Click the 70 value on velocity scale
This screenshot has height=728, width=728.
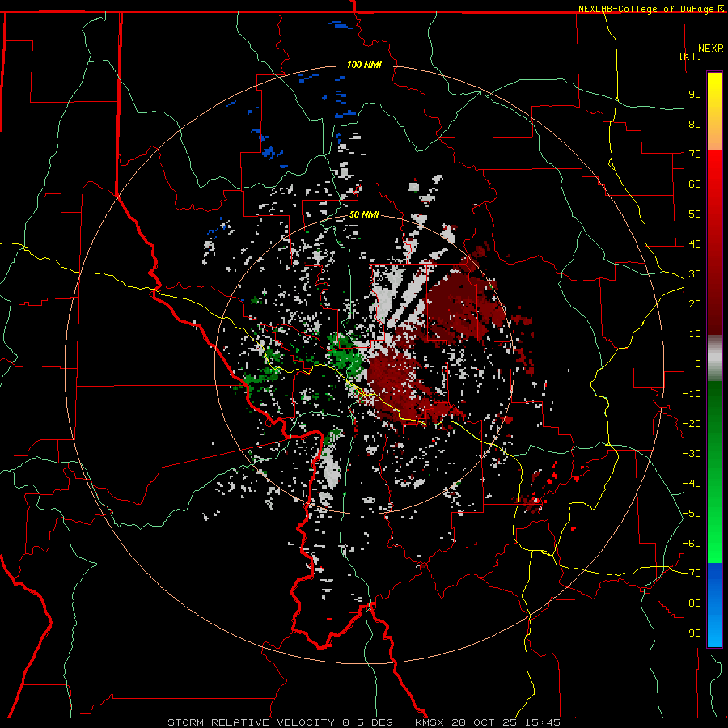[695, 154]
